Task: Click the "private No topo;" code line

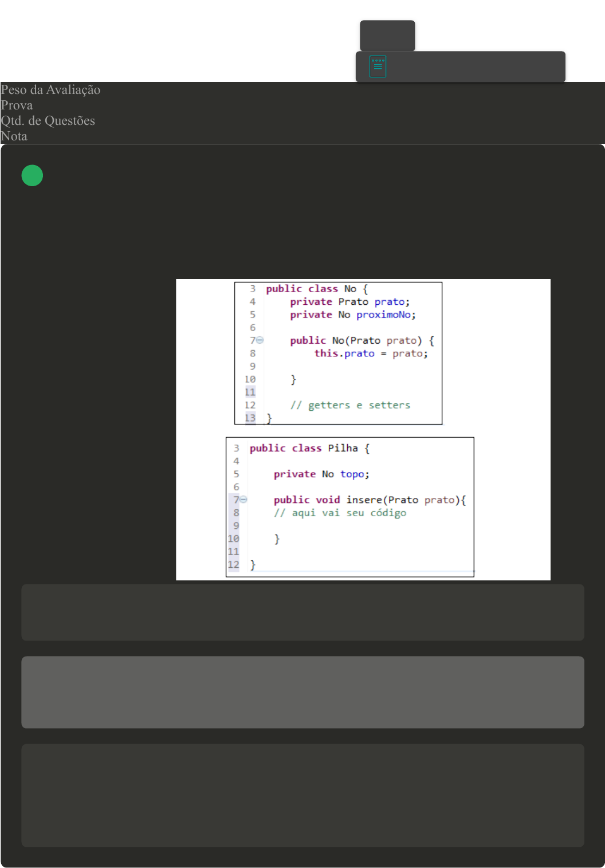Action: (x=321, y=474)
